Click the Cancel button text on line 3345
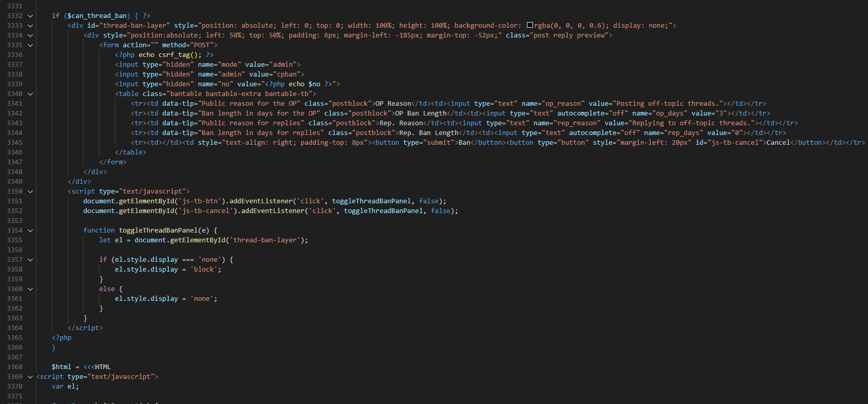This screenshot has width=868, height=404. (778, 143)
